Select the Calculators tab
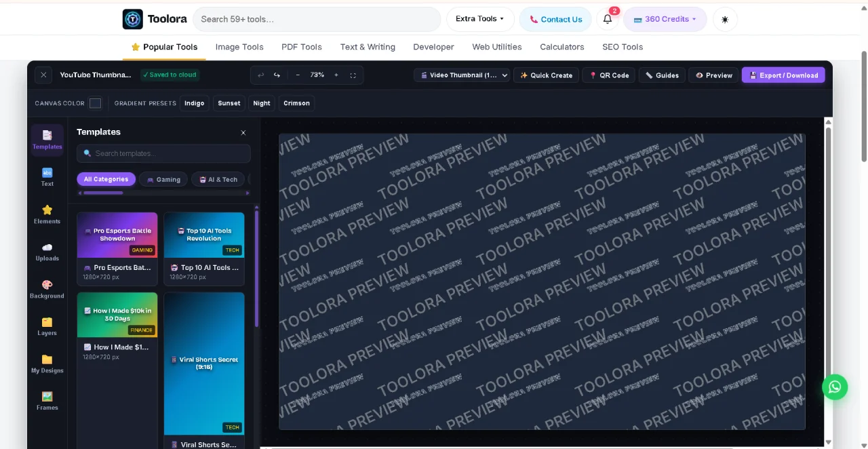 point(562,47)
